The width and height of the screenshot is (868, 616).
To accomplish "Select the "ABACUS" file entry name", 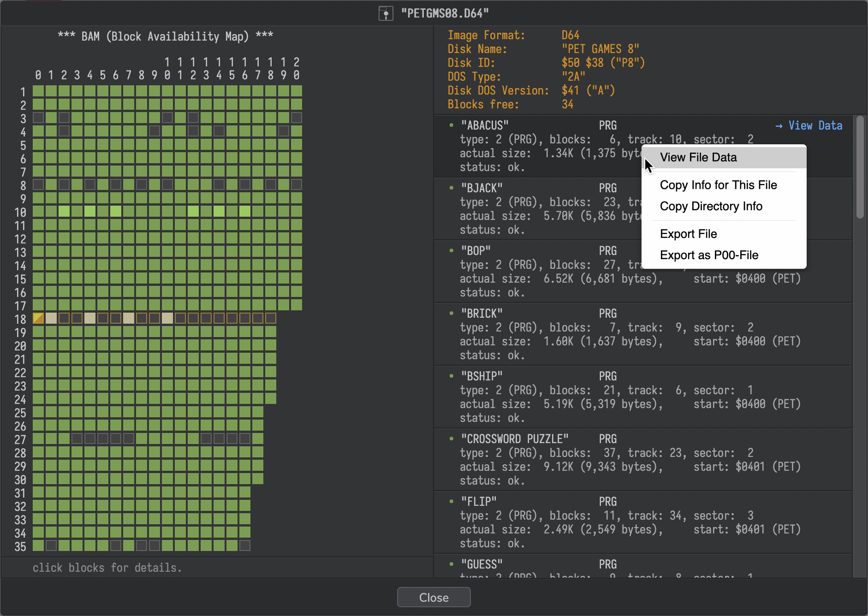I will coord(485,126).
